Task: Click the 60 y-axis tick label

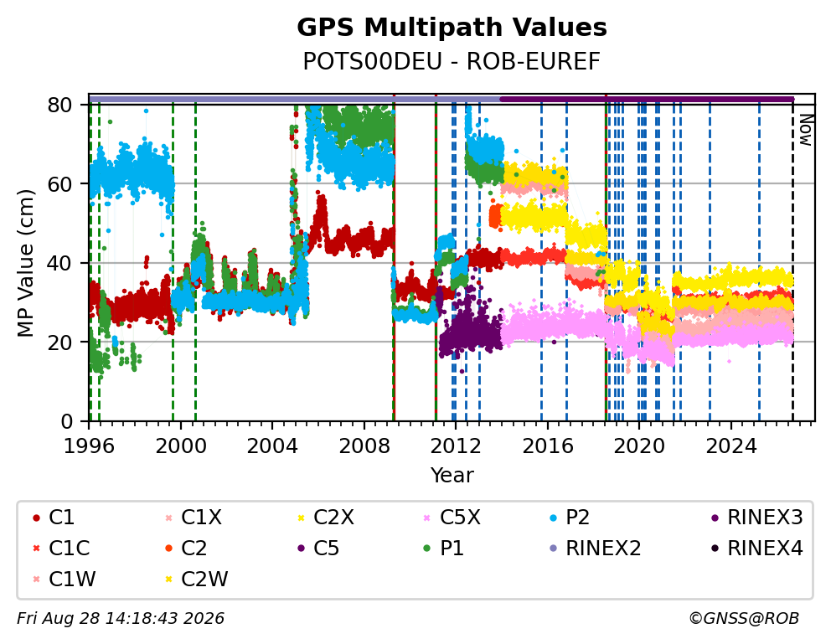Action: [59, 184]
